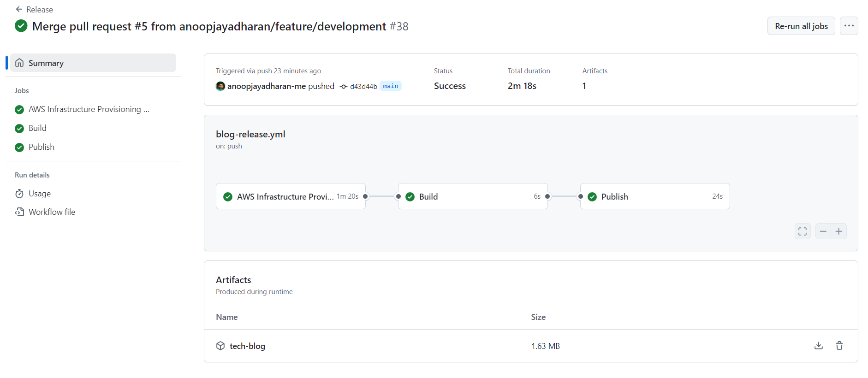Click the Workflow file code icon
Screen dimensions: 868x378
point(19,212)
